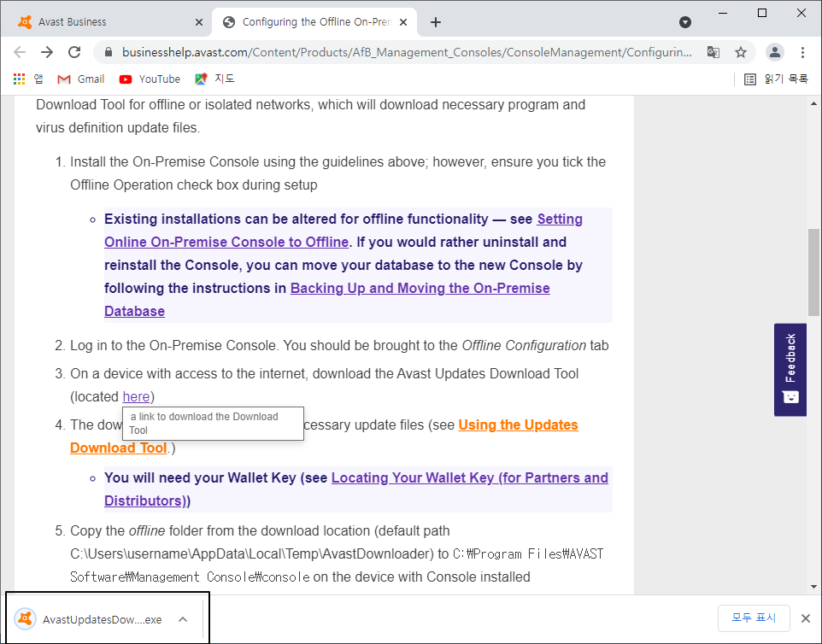Translate this page icon
This screenshot has height=644, width=822.
pyautogui.click(x=713, y=52)
